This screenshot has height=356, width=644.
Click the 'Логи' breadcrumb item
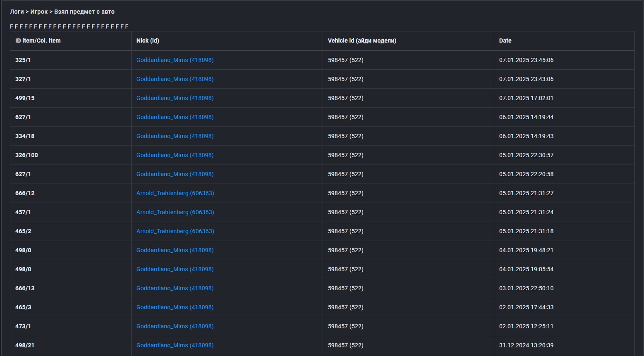point(17,12)
